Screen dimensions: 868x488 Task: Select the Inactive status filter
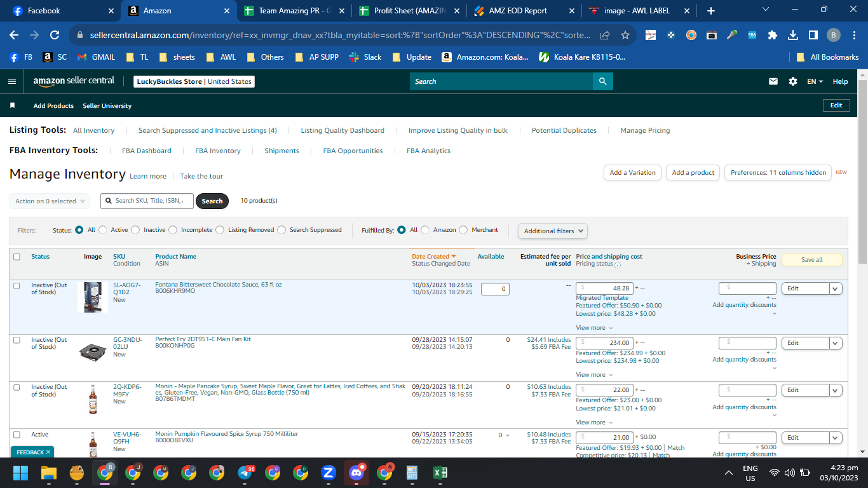click(135, 230)
